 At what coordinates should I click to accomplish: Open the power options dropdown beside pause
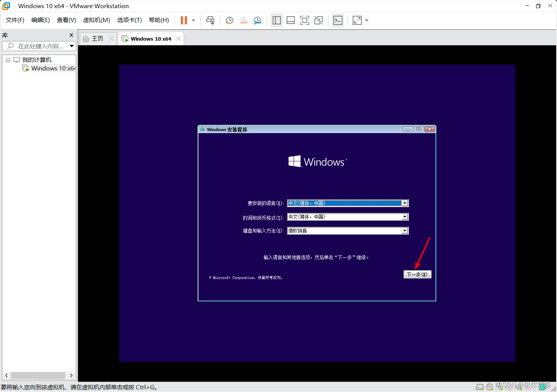click(193, 21)
